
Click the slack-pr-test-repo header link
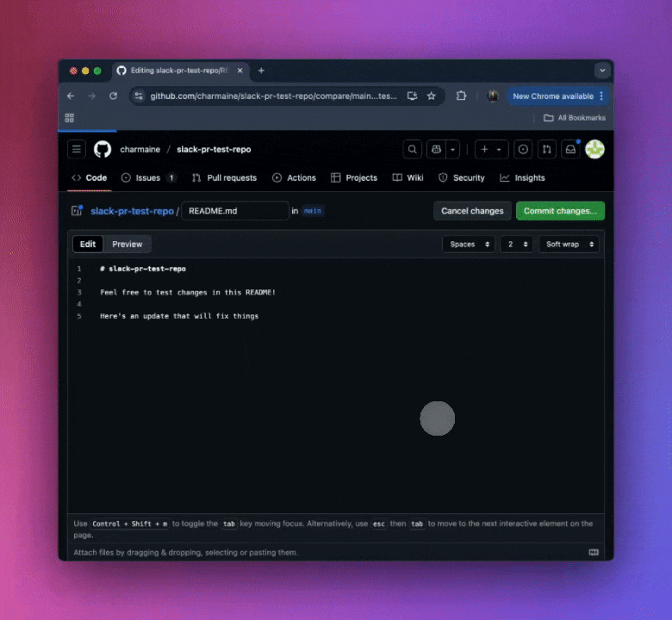pyautogui.click(x=214, y=149)
